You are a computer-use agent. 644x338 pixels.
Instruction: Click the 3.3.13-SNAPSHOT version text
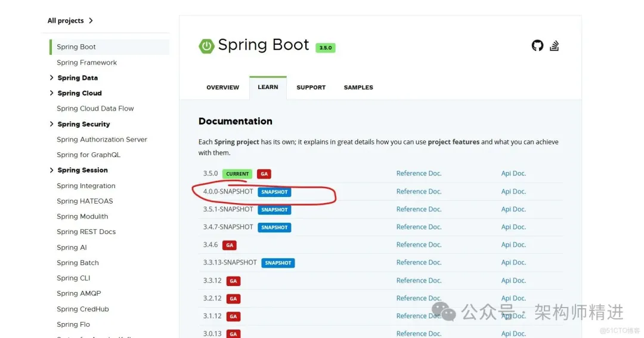pos(230,262)
